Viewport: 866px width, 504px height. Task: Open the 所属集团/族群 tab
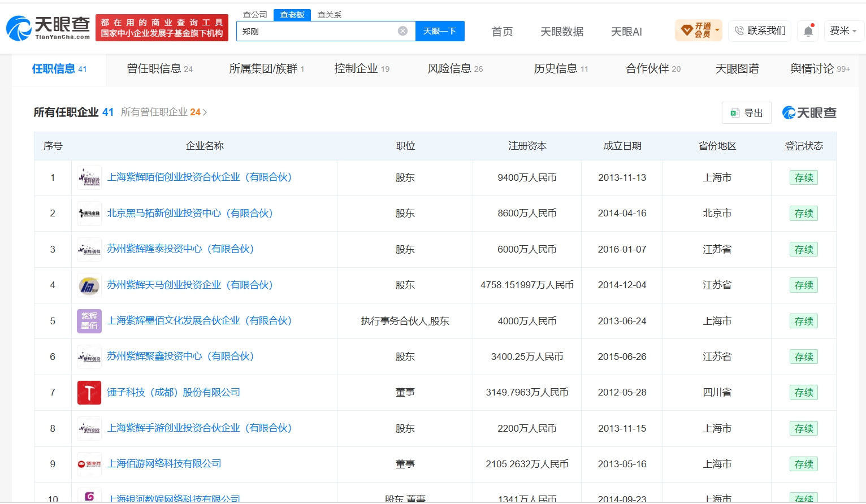[x=267, y=69]
